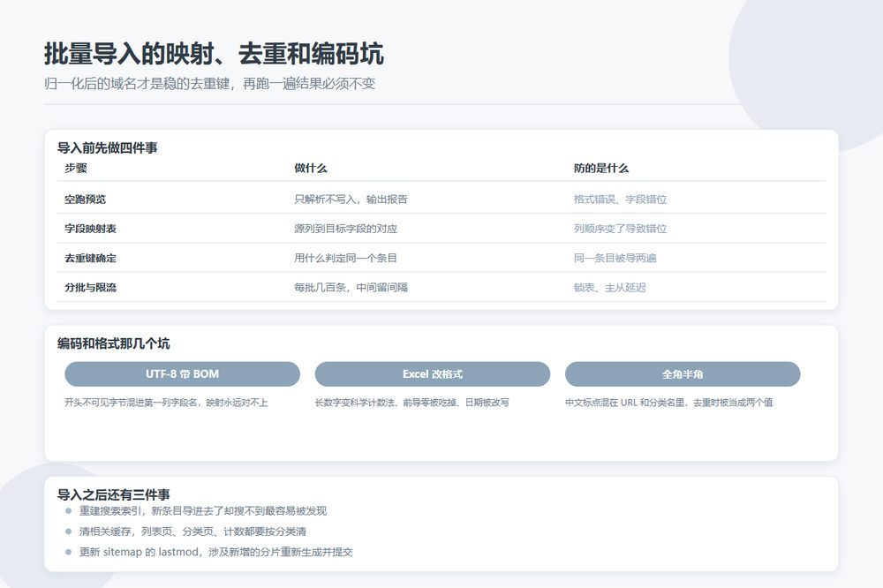Viewport: 883px width, 588px height.
Task: Click the heading 导入前先做四件事
Action: pyautogui.click(x=108, y=147)
